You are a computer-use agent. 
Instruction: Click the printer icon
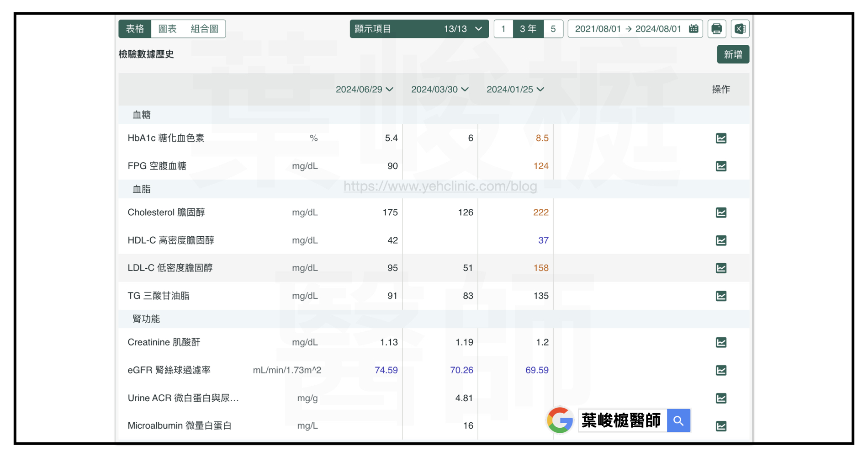point(716,29)
